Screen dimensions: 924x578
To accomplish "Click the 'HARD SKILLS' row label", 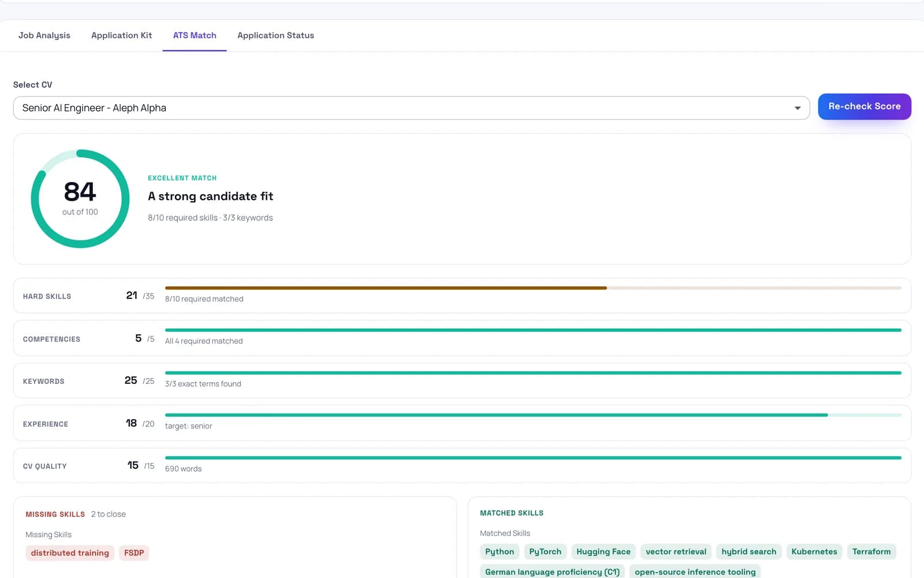I will 47,297.
